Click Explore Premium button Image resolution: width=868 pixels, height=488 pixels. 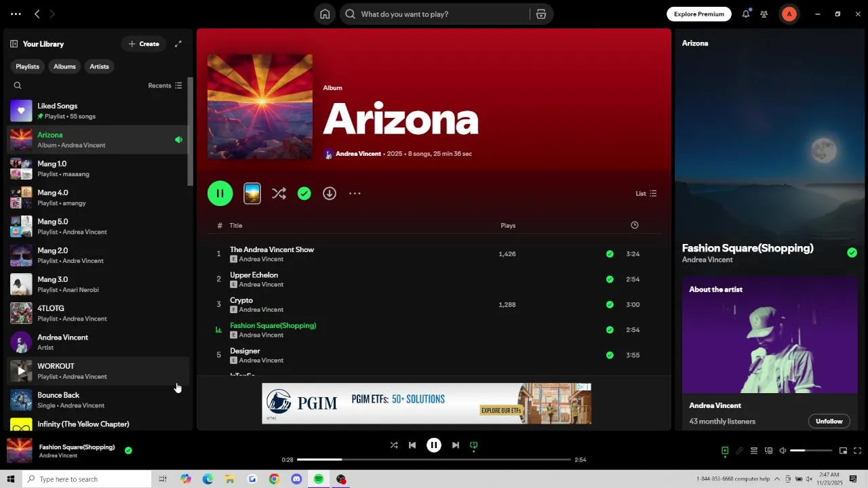(x=699, y=14)
